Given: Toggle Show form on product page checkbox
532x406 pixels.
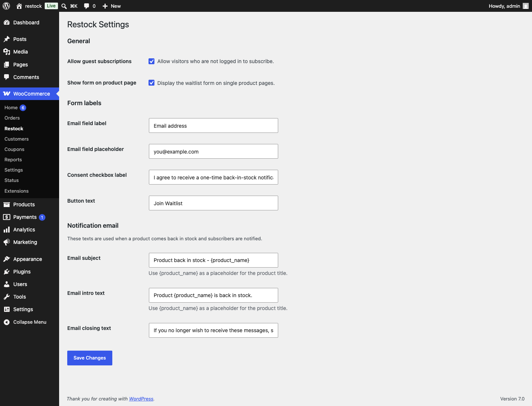Looking at the screenshot, I should tap(151, 83).
